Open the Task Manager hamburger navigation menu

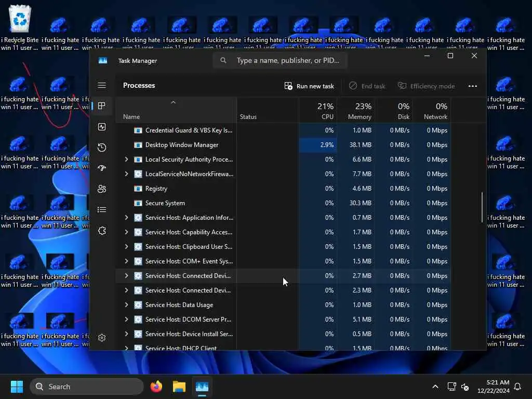point(102,85)
